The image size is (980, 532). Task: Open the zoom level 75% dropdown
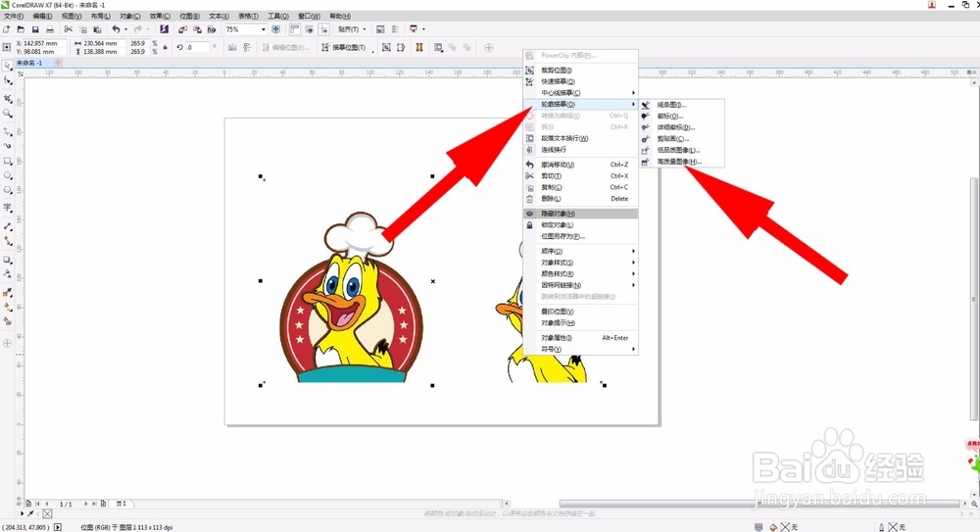coord(263,29)
